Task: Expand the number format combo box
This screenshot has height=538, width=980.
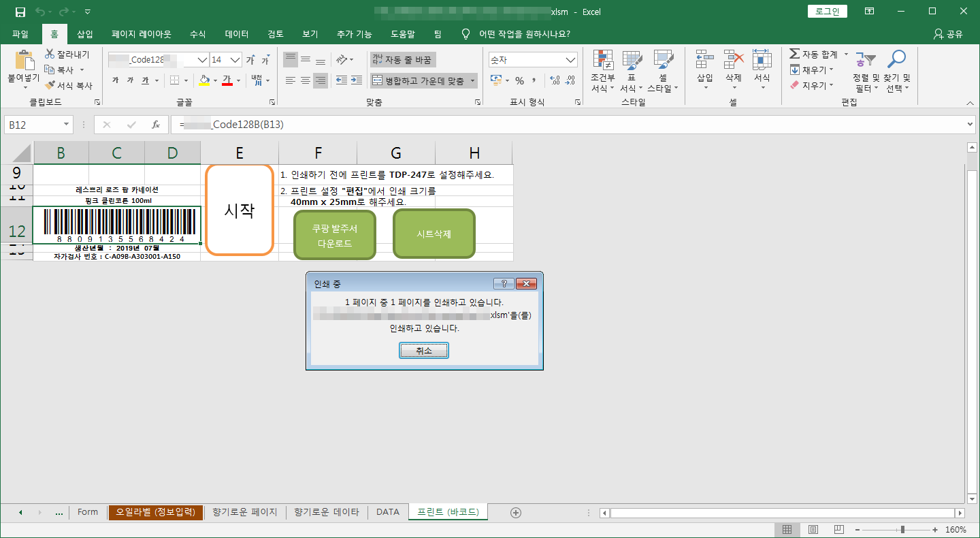Action: 570,60
